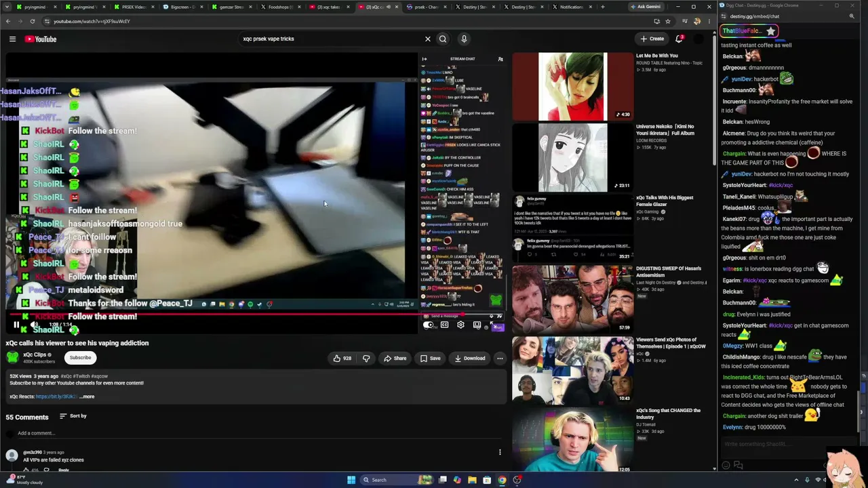
Task: Clear the YouTube search query
Action: (x=428, y=39)
